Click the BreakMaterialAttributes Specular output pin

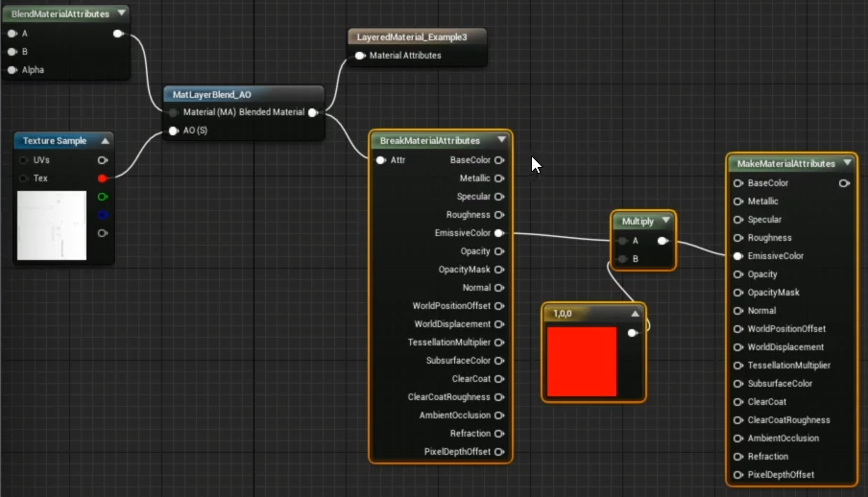coord(499,197)
